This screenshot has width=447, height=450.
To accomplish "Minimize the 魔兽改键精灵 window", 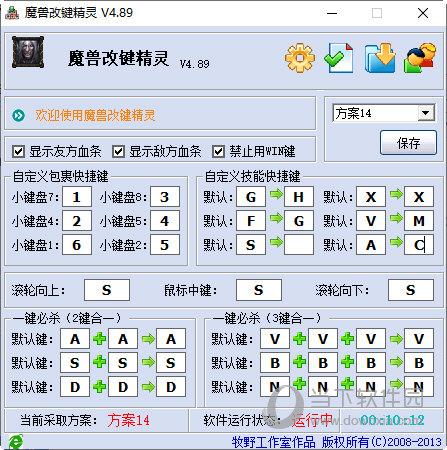I will (332, 13).
